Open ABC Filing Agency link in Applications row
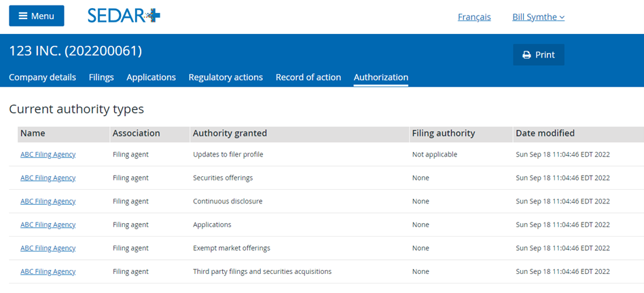644x293 pixels. click(x=48, y=224)
